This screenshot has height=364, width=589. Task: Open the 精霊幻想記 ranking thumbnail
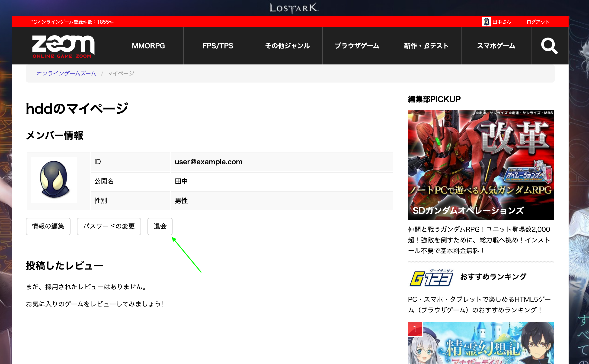click(x=481, y=343)
